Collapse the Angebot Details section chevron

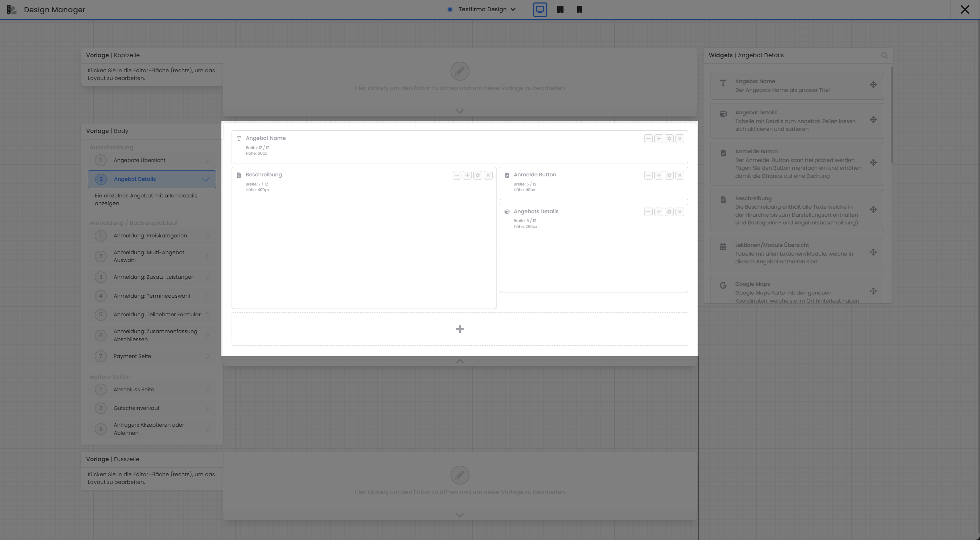pos(205,179)
